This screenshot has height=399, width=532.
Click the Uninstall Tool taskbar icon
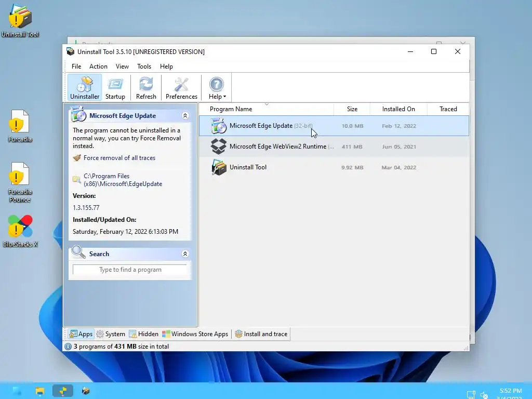pos(86,391)
